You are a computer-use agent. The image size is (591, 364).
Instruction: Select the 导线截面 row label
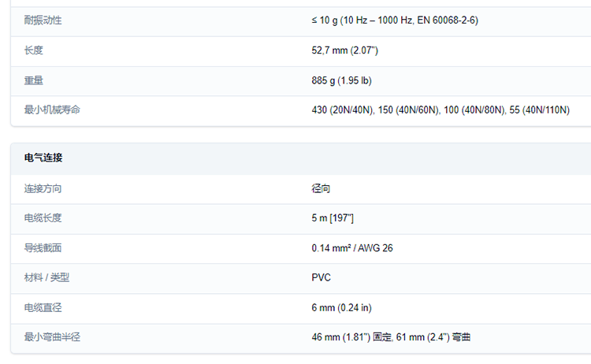[43, 248]
